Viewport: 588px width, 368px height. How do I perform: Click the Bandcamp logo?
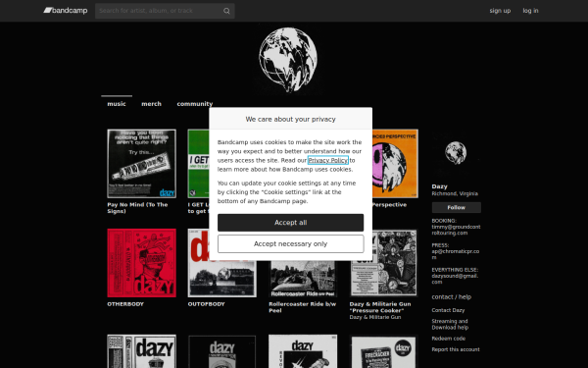tap(66, 11)
